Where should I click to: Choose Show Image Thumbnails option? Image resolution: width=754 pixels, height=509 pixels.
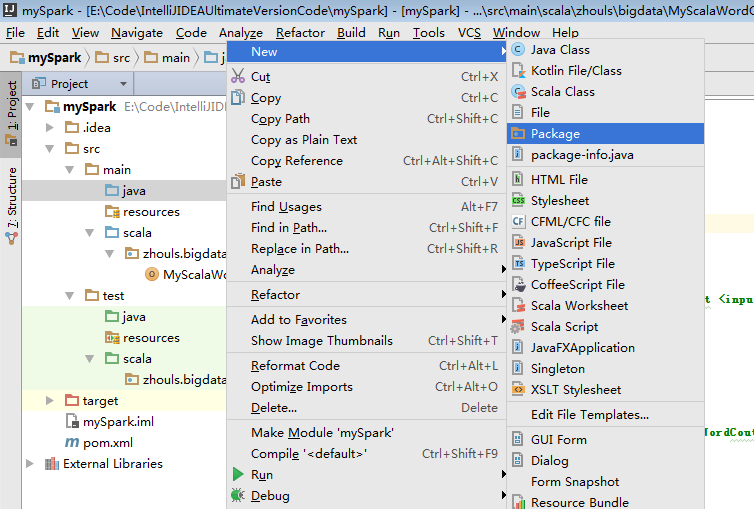366,341
